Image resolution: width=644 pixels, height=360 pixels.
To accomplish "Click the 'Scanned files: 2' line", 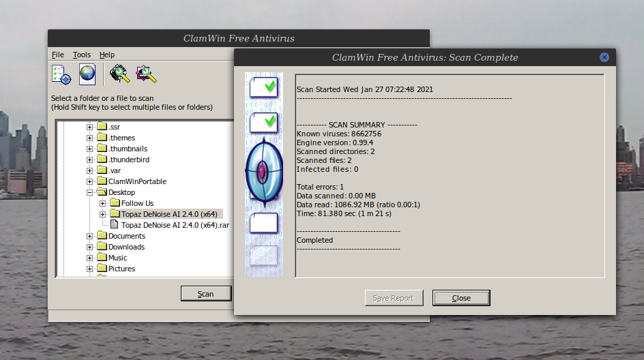I will (x=324, y=160).
